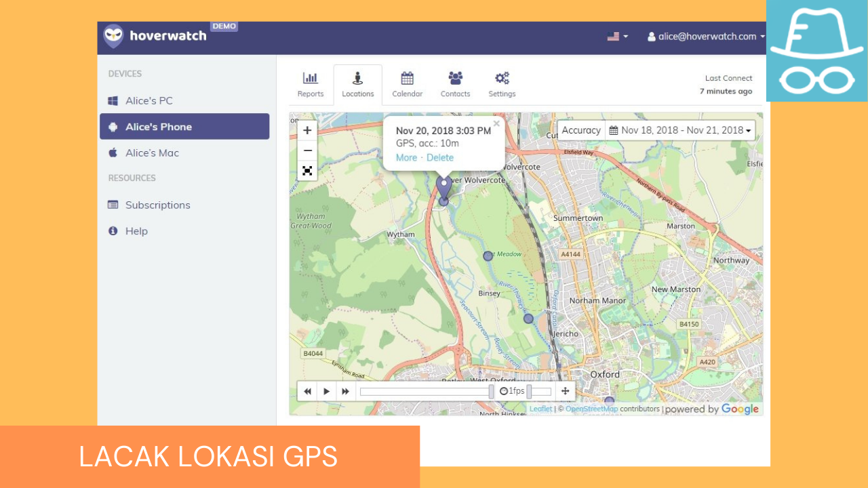This screenshot has height=488, width=868.
Task: Adjust the fps speed slider
Action: pyautogui.click(x=539, y=391)
